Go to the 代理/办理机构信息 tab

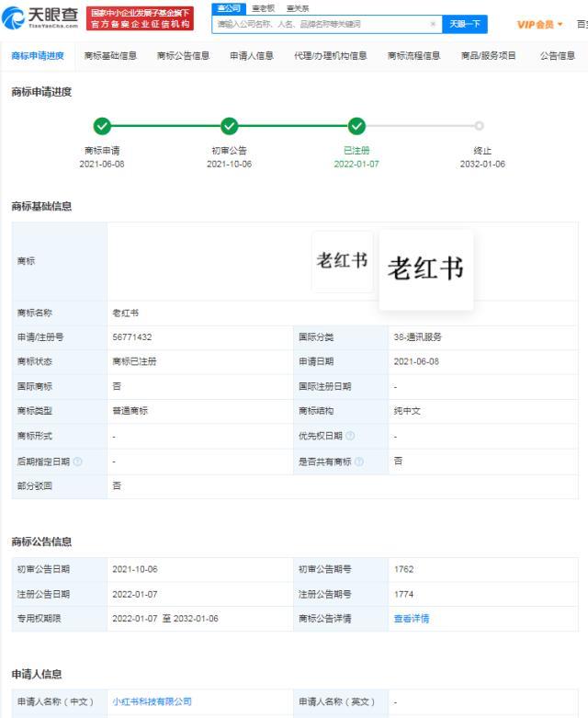[x=330, y=56]
